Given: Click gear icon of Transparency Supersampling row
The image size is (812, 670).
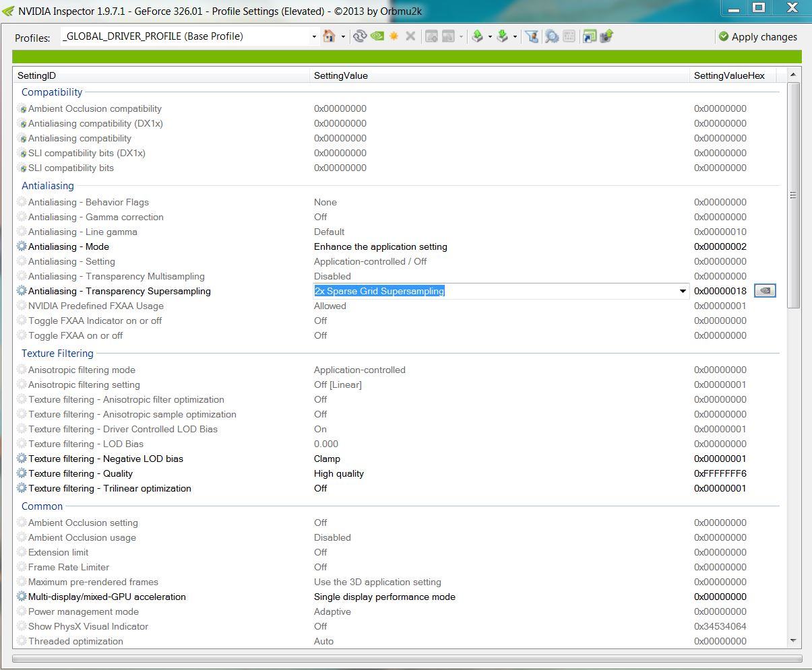Looking at the screenshot, I should pos(22,291).
